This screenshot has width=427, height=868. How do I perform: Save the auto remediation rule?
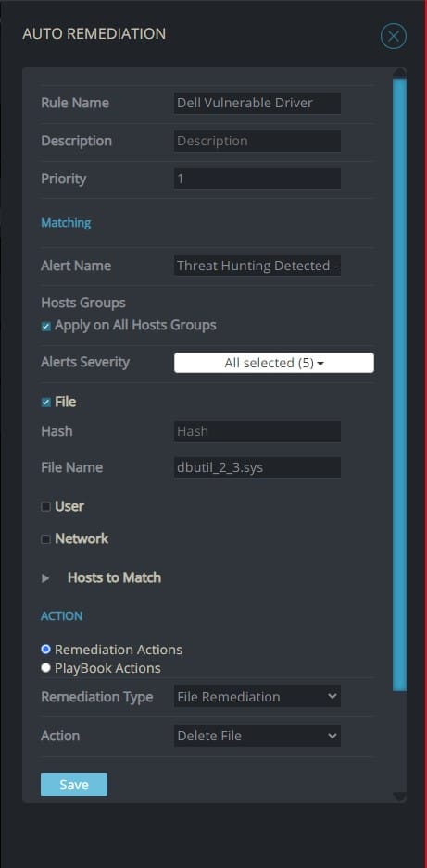point(74,785)
